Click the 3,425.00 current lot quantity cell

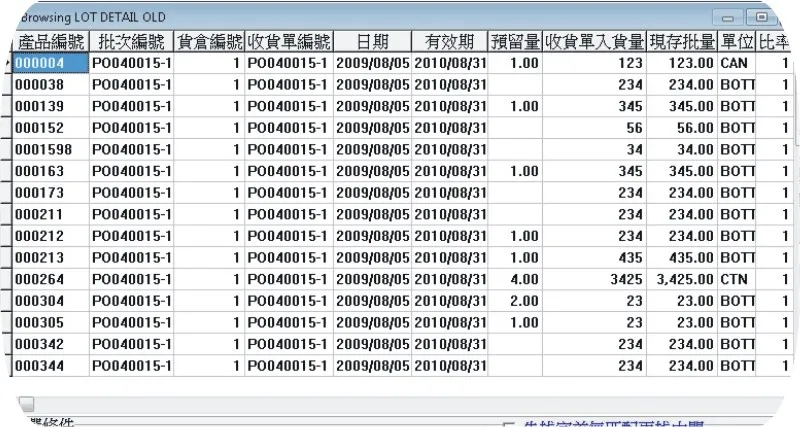[681, 280]
